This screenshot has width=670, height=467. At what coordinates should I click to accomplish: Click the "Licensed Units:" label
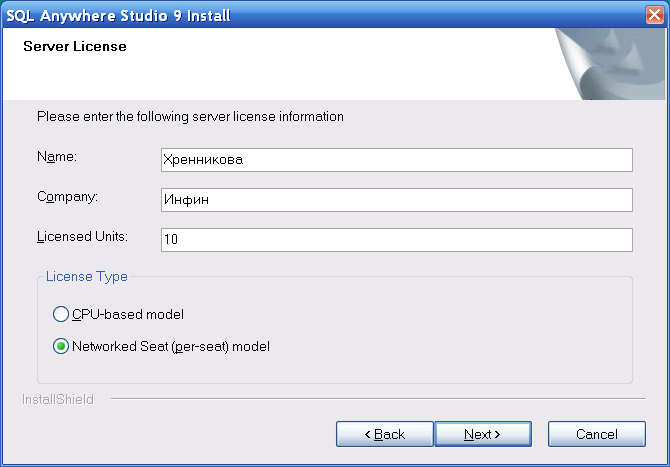80,237
